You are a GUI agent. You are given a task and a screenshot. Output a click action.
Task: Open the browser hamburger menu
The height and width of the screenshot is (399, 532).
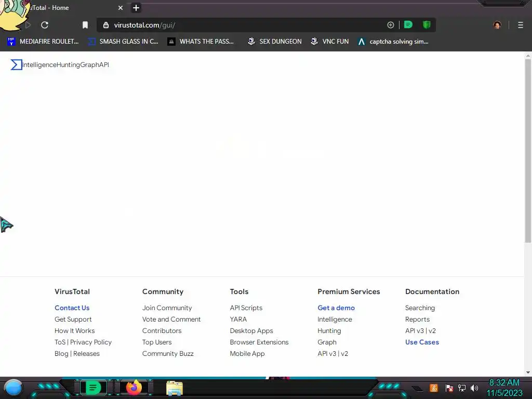point(521,25)
